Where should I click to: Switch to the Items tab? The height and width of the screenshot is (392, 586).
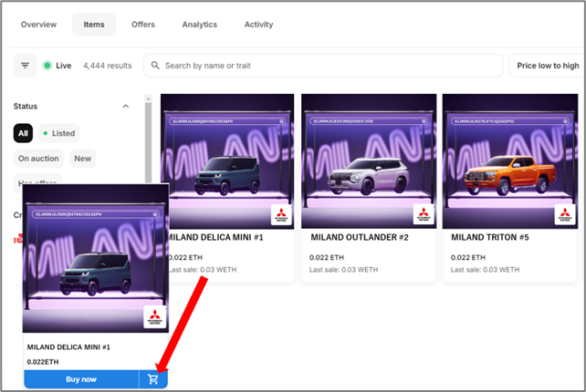tap(94, 25)
